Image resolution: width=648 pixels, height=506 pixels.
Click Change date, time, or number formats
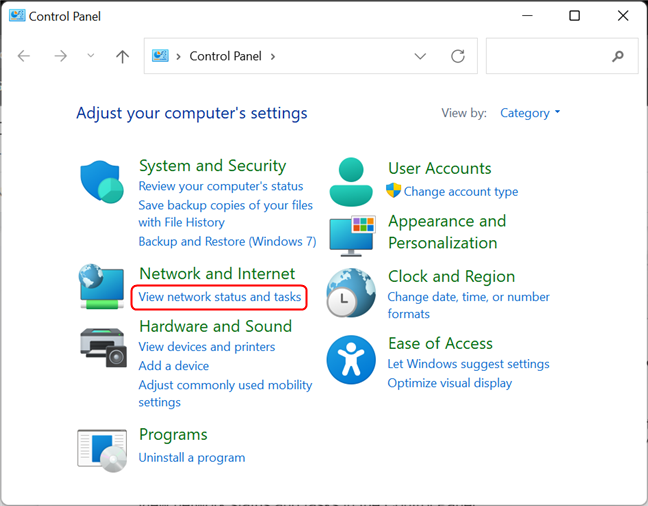[468, 305]
